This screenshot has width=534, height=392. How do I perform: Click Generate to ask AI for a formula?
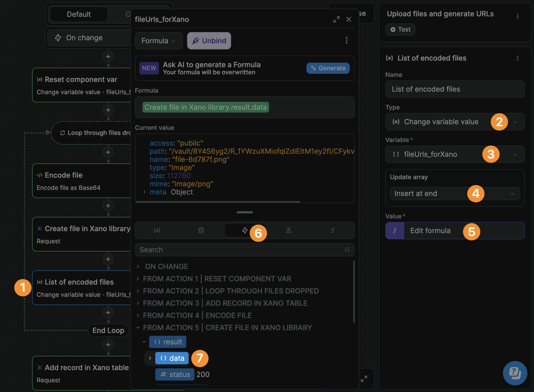(x=328, y=68)
